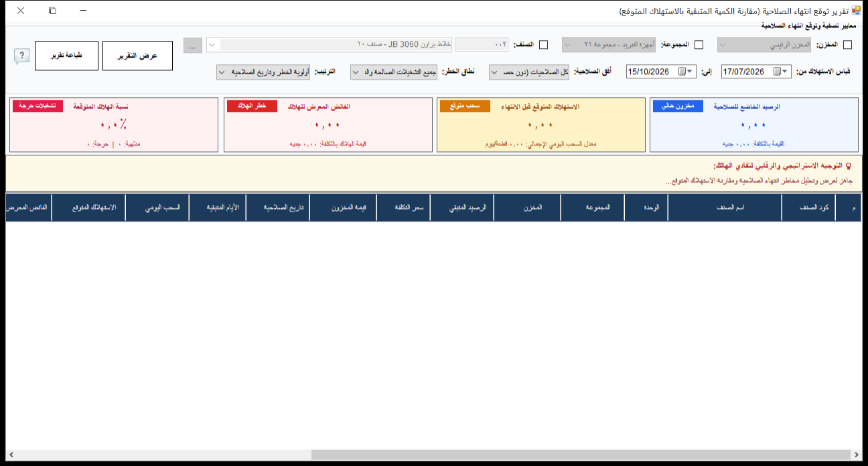This screenshot has width=868, height=466.
Task: Click the منتهية / حرجة counts text
Action: [115, 144]
